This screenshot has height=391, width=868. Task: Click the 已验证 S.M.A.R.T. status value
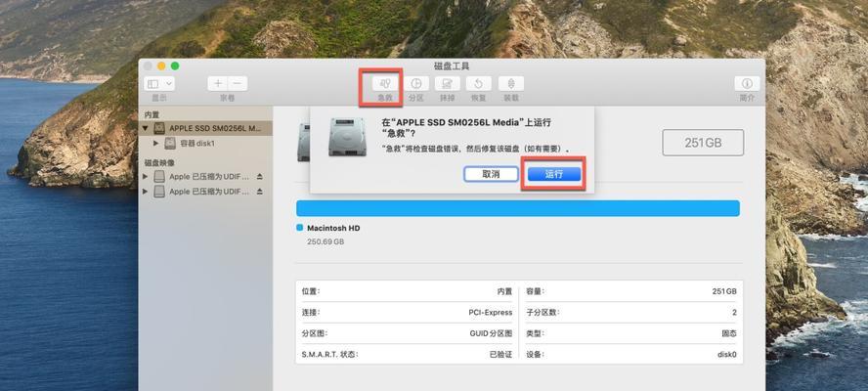pos(501,355)
